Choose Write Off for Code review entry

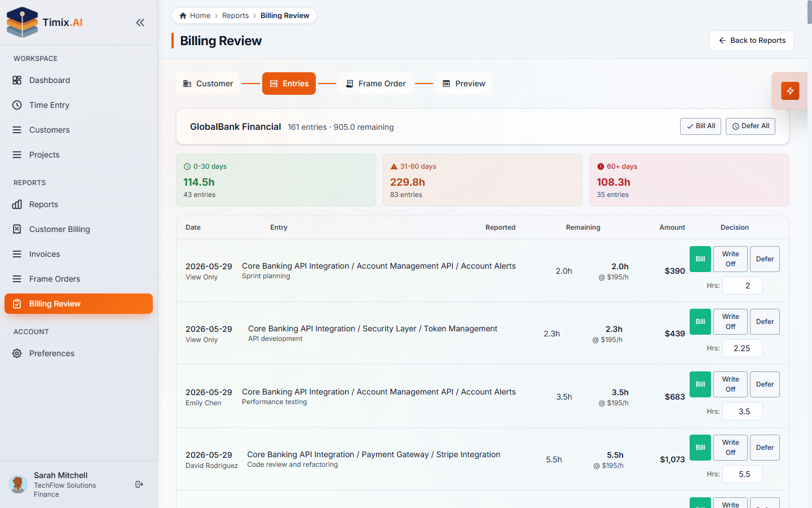click(730, 448)
